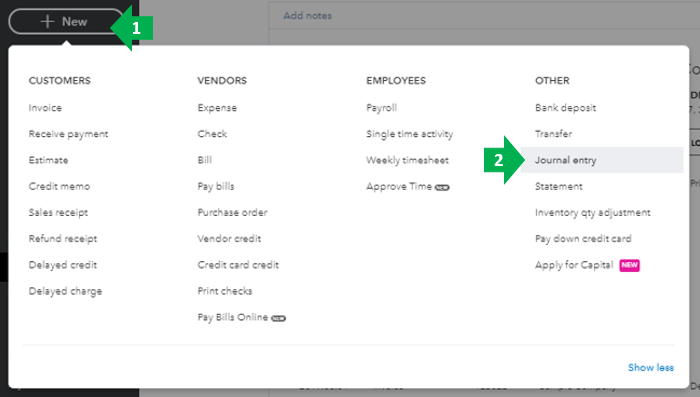700x397 pixels.
Task: Open Weekly timesheet
Action: (407, 160)
